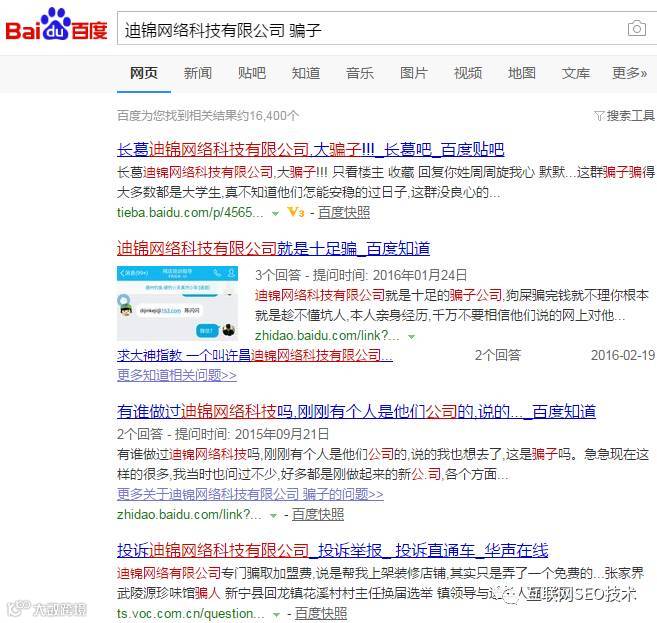The image size is (657, 623).
Task: Click result count text 约16,400个
Action: [x=269, y=116]
